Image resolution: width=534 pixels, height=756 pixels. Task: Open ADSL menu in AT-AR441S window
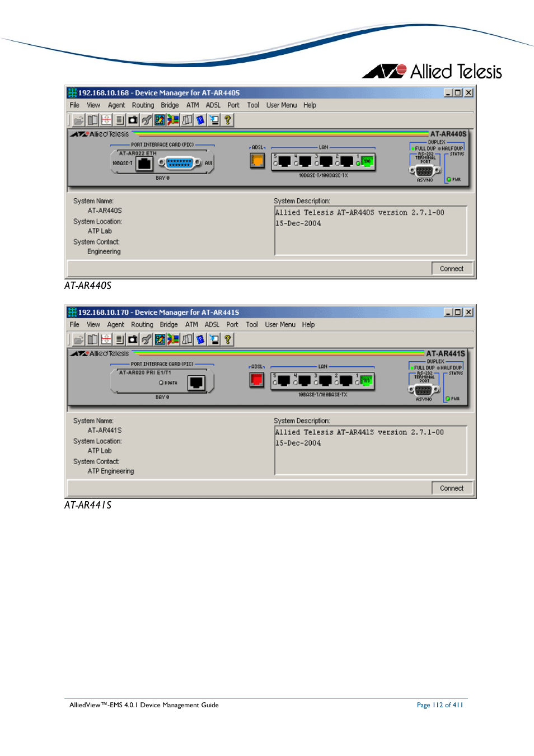[212, 325]
